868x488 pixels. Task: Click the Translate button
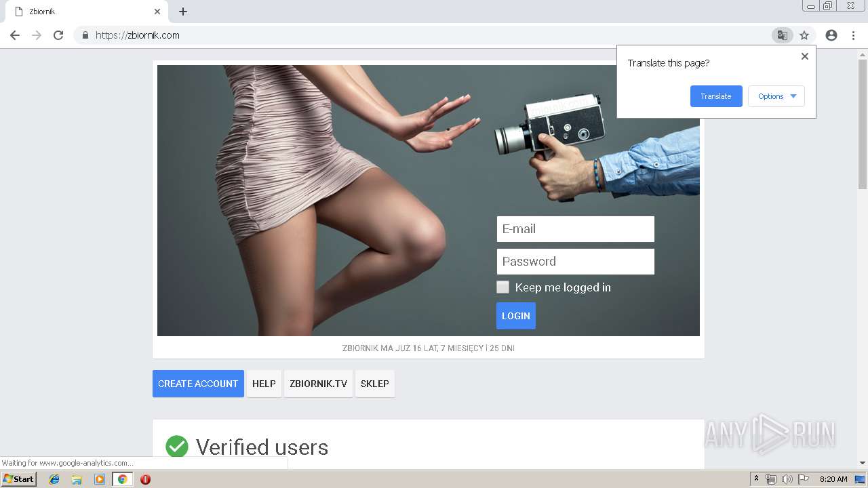716,96
